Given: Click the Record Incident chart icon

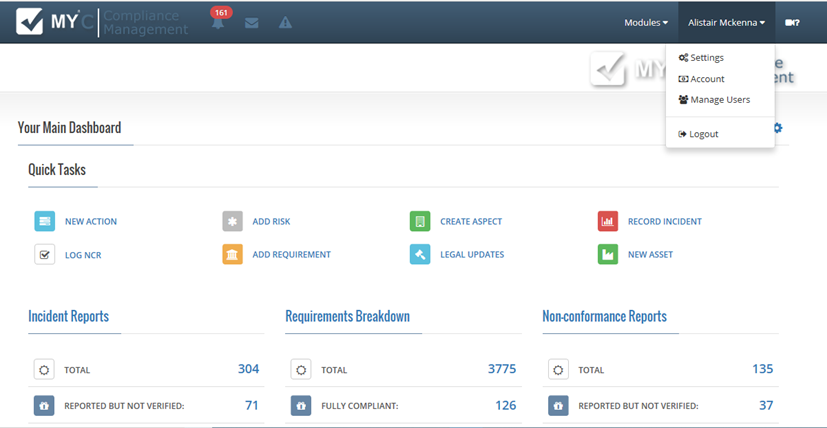Looking at the screenshot, I should (608, 221).
